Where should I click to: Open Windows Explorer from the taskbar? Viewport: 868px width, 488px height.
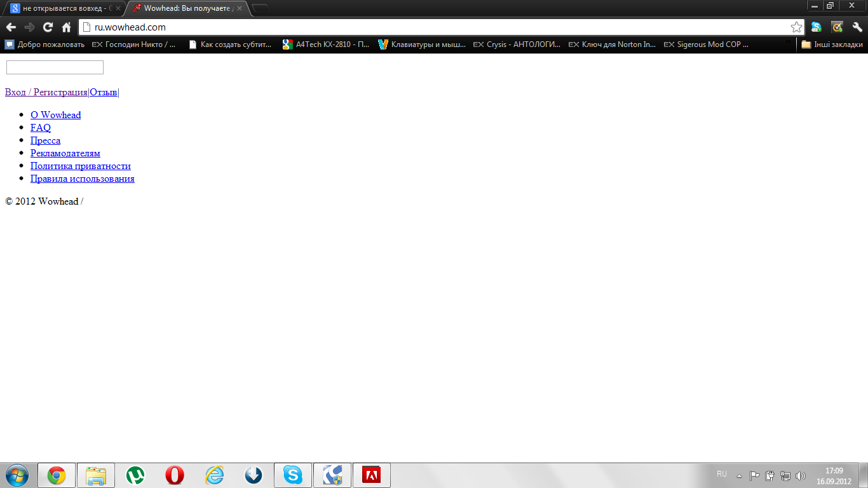click(96, 475)
